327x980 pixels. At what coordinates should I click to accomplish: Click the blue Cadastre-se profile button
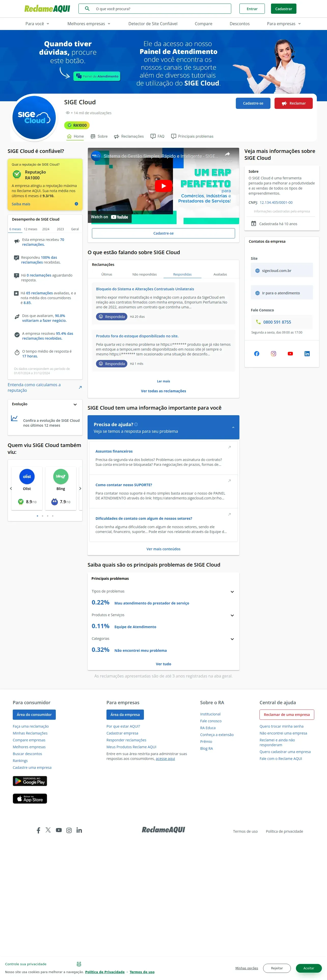point(253,103)
